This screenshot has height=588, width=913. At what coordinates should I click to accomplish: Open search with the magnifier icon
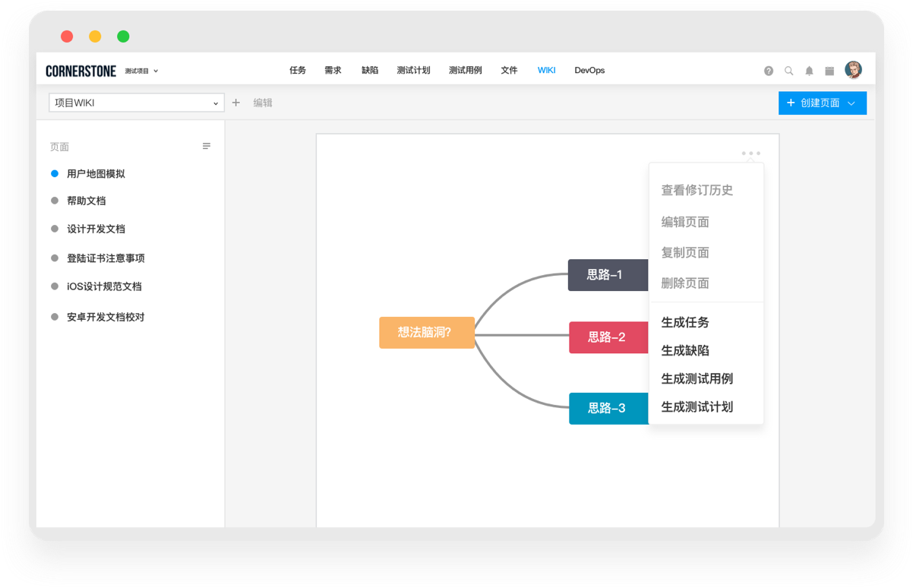pyautogui.click(x=789, y=71)
